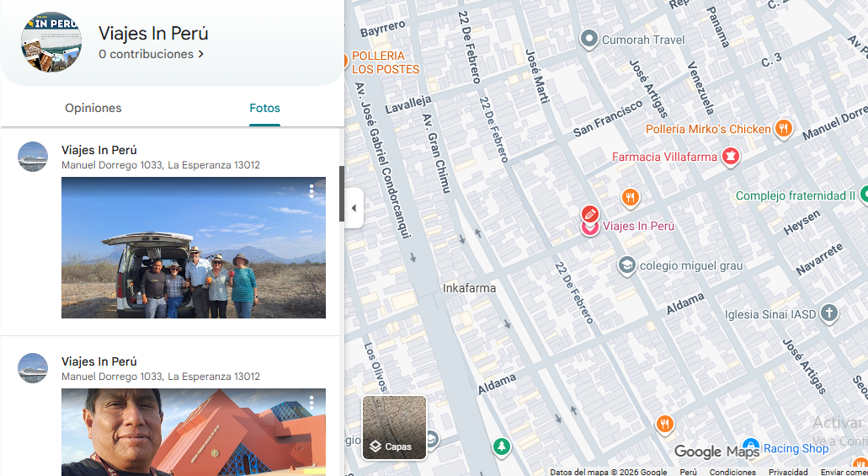This screenshot has width=868, height=476.
Task: Click the Heysen street label
Action: [802, 222]
